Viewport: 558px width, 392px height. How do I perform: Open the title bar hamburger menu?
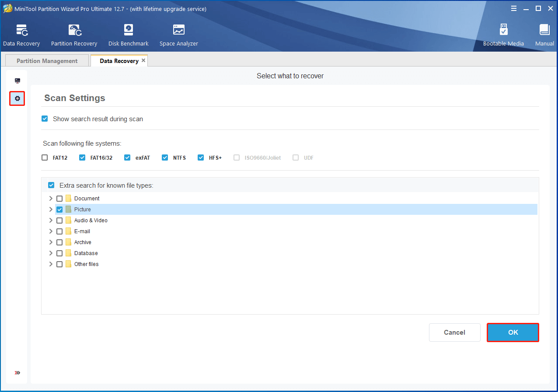(514, 9)
